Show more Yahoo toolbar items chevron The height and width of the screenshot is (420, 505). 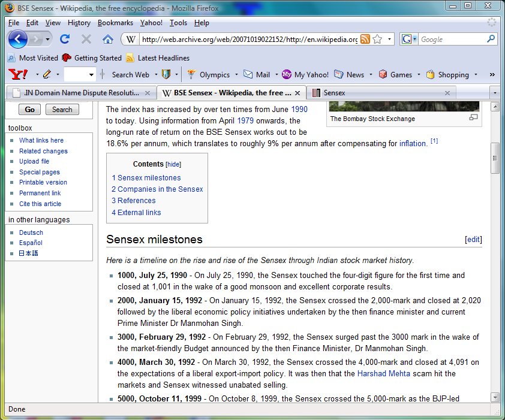click(x=492, y=75)
